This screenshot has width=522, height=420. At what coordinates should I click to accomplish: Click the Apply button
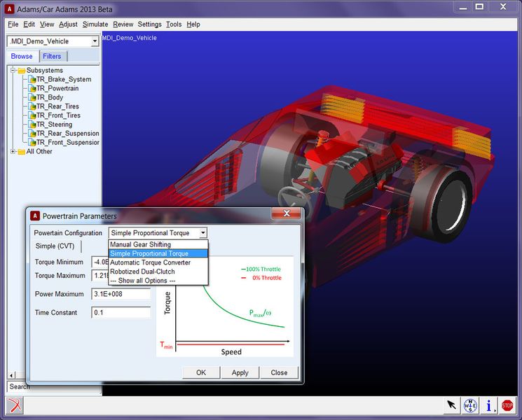(240, 372)
